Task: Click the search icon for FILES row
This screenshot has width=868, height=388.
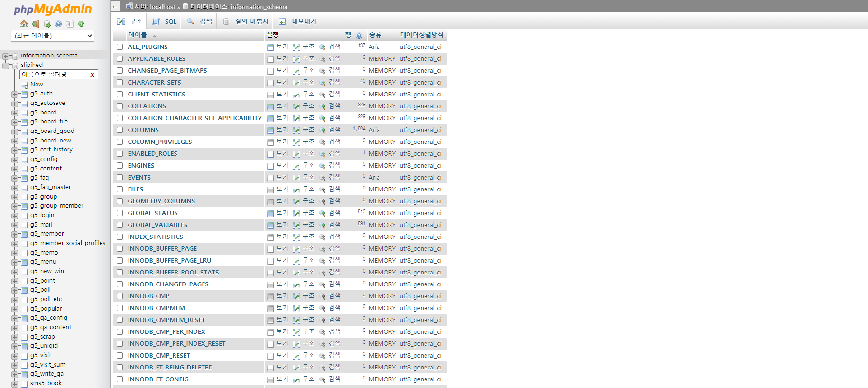Action: coord(323,189)
